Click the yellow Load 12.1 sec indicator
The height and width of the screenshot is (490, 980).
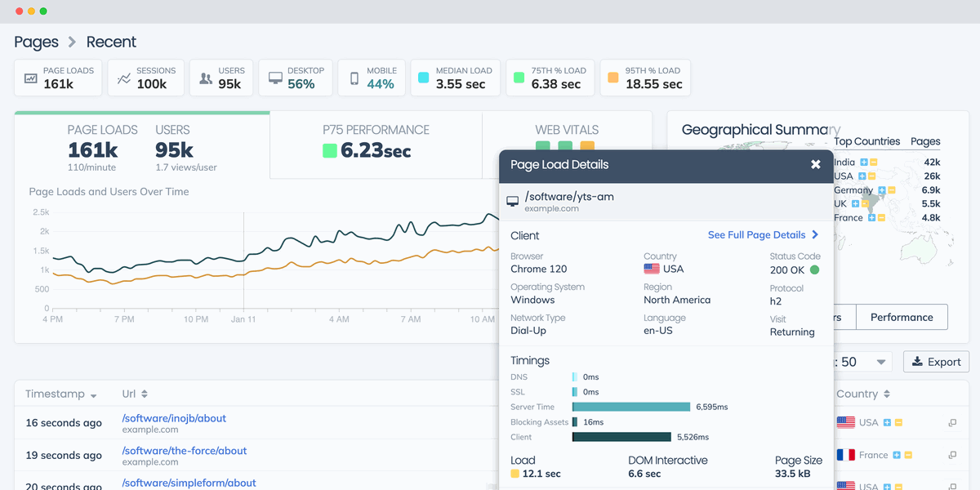click(x=514, y=474)
